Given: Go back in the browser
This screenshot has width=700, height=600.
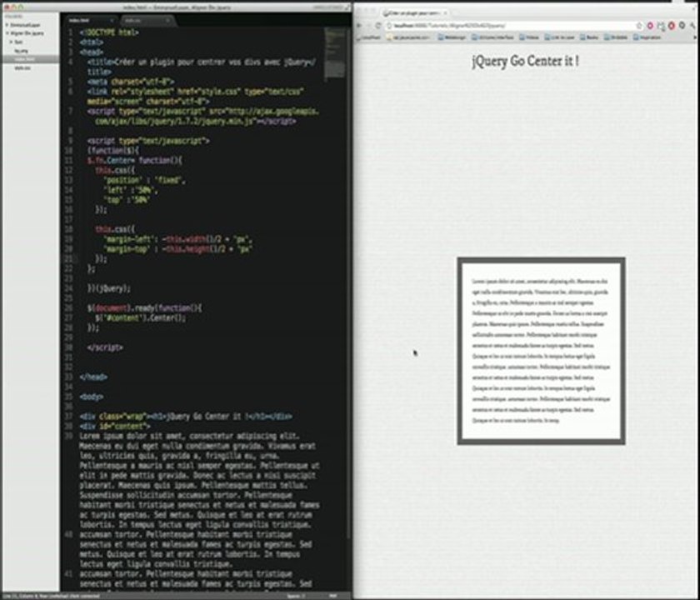Looking at the screenshot, I should coord(359,26).
